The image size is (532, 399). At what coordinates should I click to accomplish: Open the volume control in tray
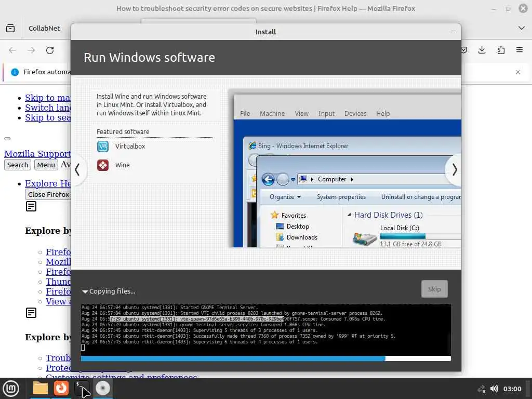(x=495, y=389)
